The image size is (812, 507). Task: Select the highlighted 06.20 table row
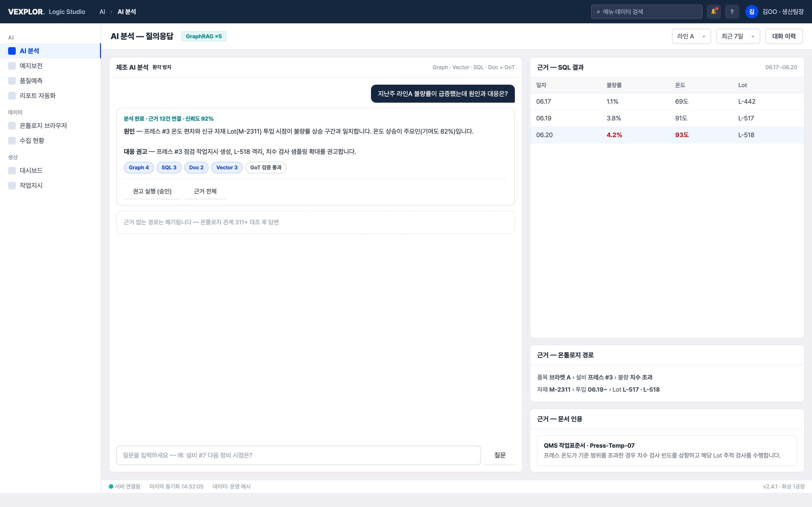[x=667, y=135]
